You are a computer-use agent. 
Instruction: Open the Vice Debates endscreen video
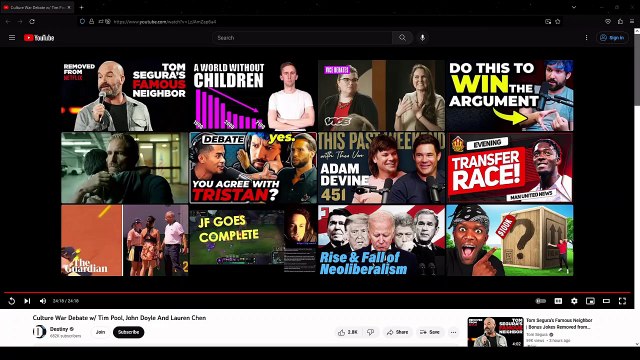[381, 96]
